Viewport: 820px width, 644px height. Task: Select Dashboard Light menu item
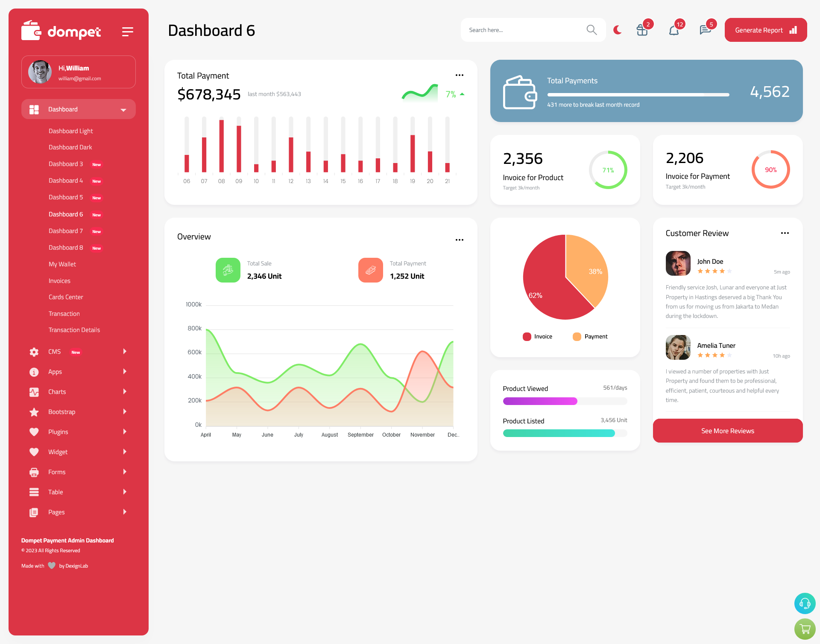point(70,131)
